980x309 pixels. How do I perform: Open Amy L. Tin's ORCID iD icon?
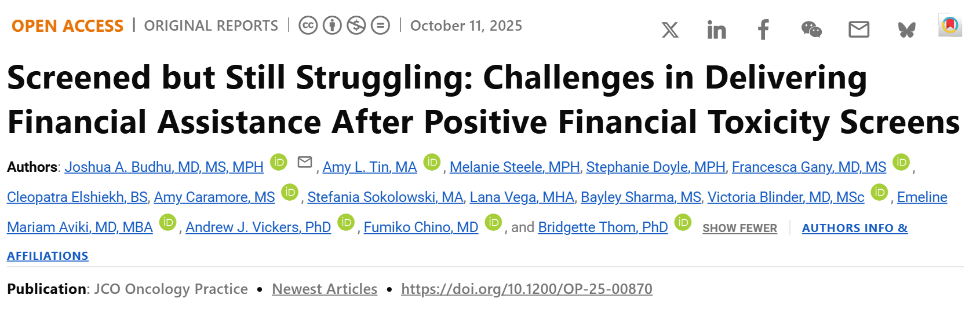(432, 162)
